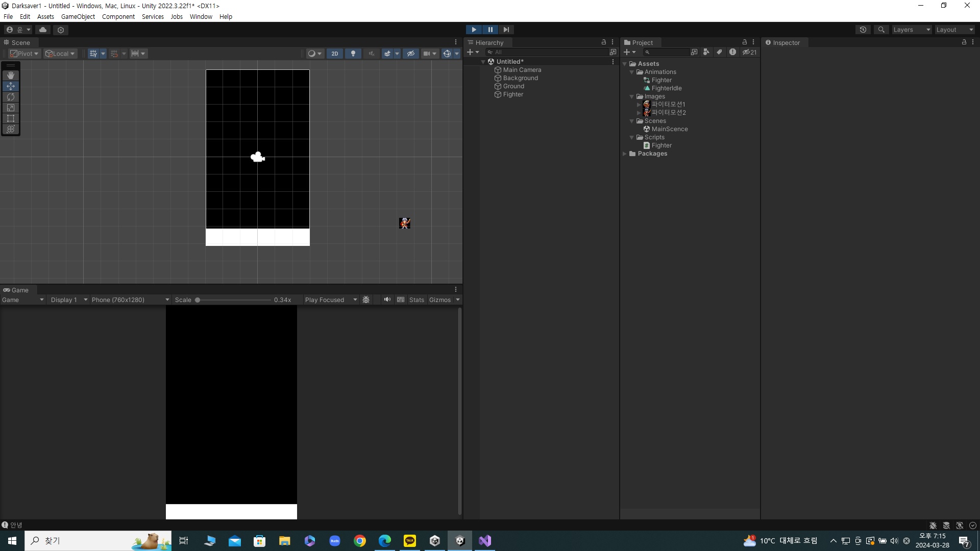Toggle hidden packages visibility in Project
Viewport: 980px width, 551px height.
click(x=749, y=52)
